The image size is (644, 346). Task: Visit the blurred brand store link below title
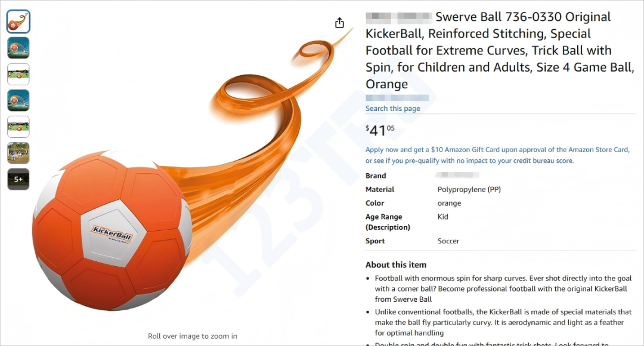pyautogui.click(x=397, y=98)
